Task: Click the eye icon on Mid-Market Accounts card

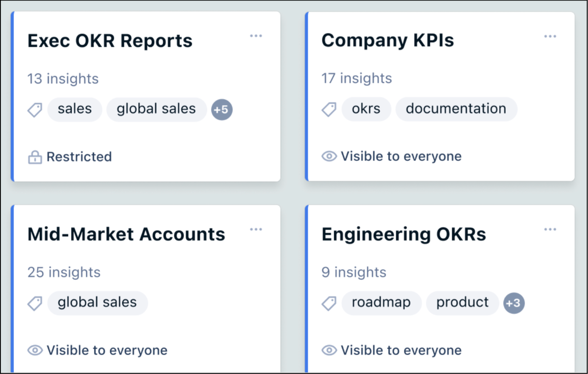Action: [35, 350]
